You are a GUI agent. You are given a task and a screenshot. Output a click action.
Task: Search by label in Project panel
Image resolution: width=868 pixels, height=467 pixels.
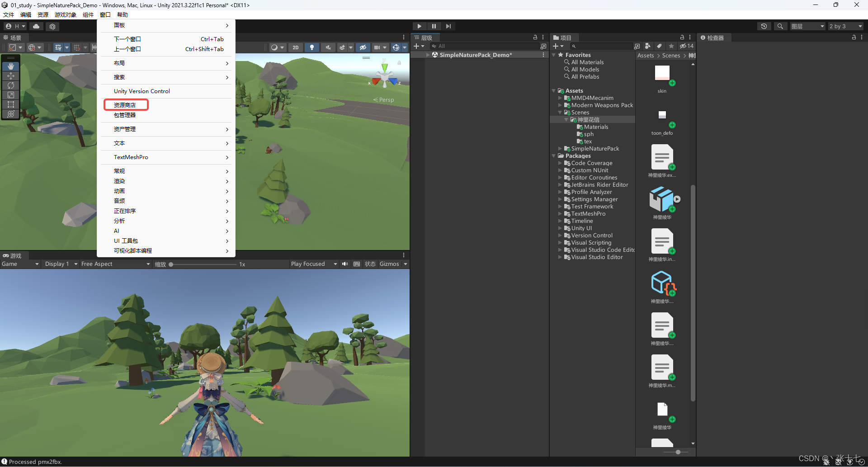pyautogui.click(x=660, y=46)
